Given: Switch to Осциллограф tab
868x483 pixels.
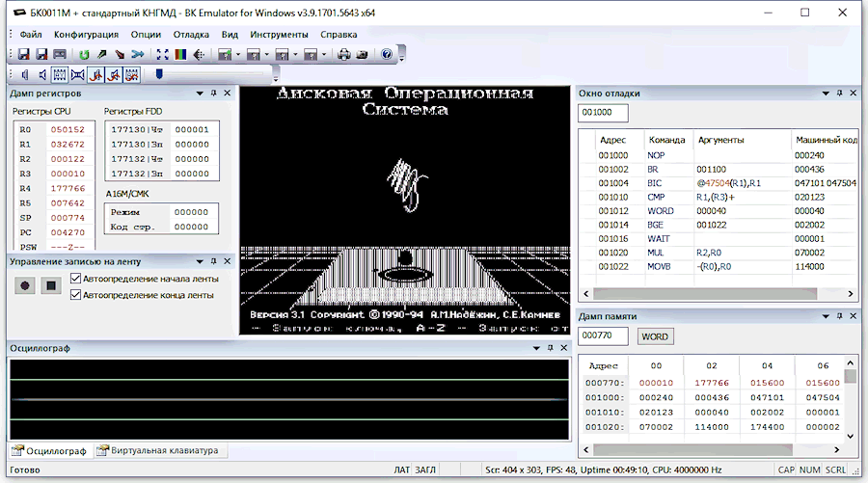Looking at the screenshot, I should (50, 451).
